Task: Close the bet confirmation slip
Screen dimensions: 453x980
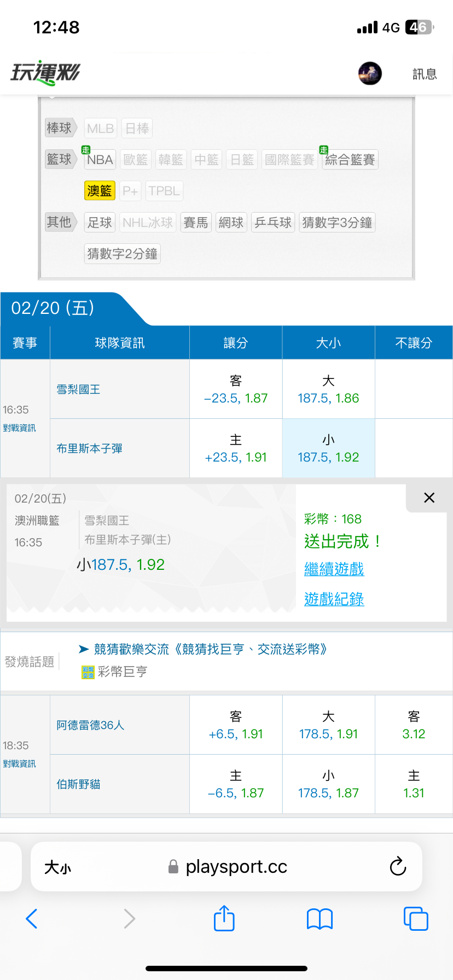Action: click(429, 498)
